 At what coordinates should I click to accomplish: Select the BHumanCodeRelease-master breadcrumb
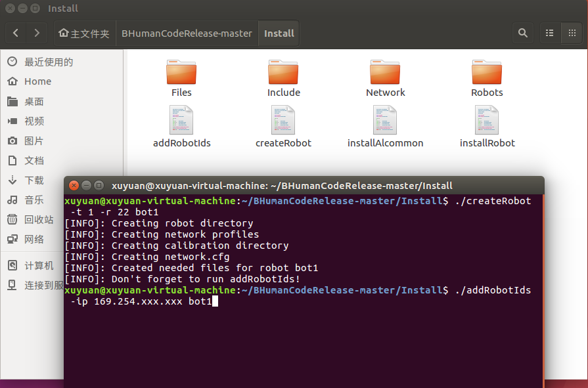pyautogui.click(x=187, y=32)
